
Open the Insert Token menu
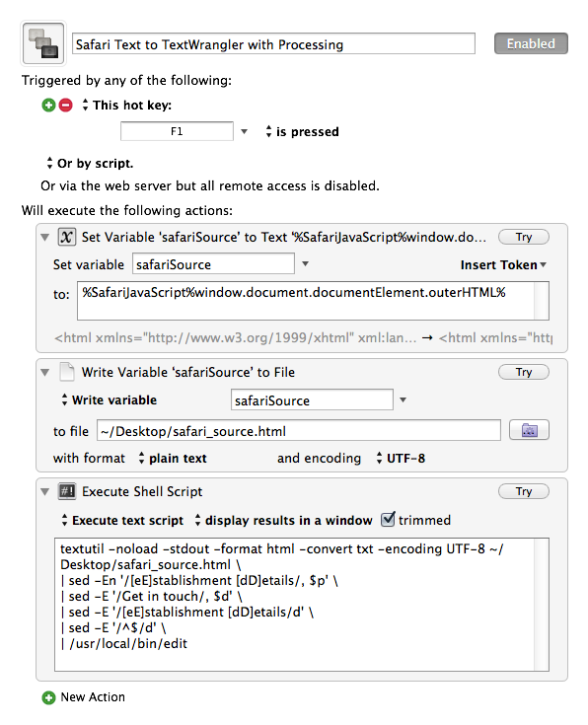point(503,265)
